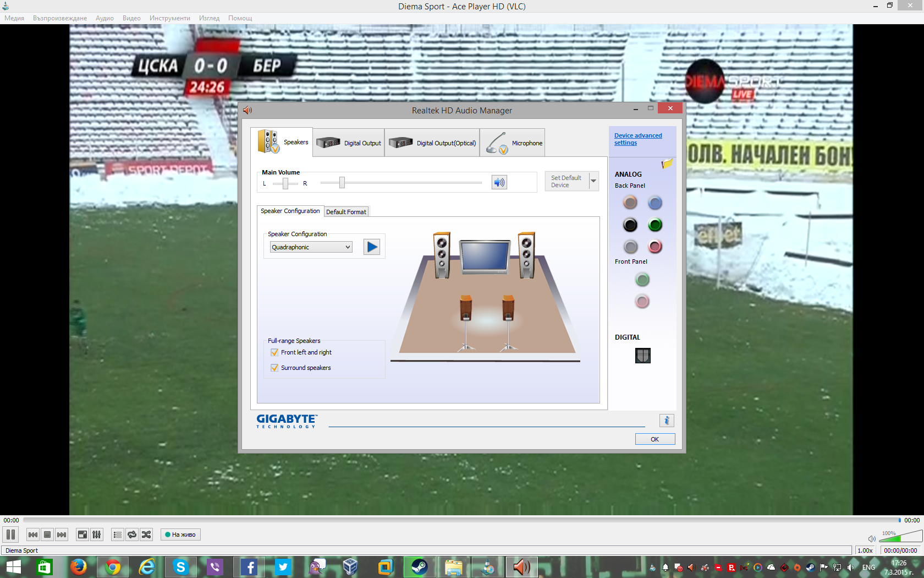Select the Microphone device tab
The height and width of the screenshot is (578, 924).
tap(513, 143)
